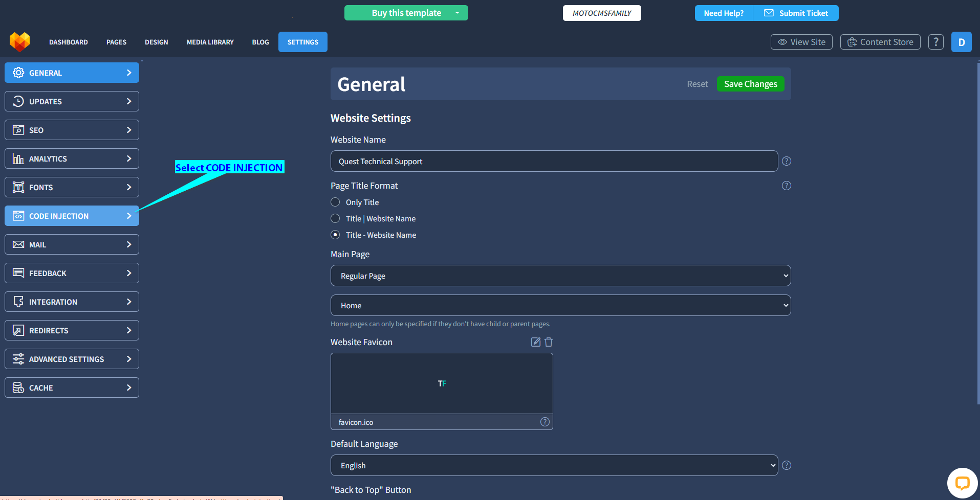Select the Only Title radio option
This screenshot has height=500, width=980.
pyautogui.click(x=335, y=202)
